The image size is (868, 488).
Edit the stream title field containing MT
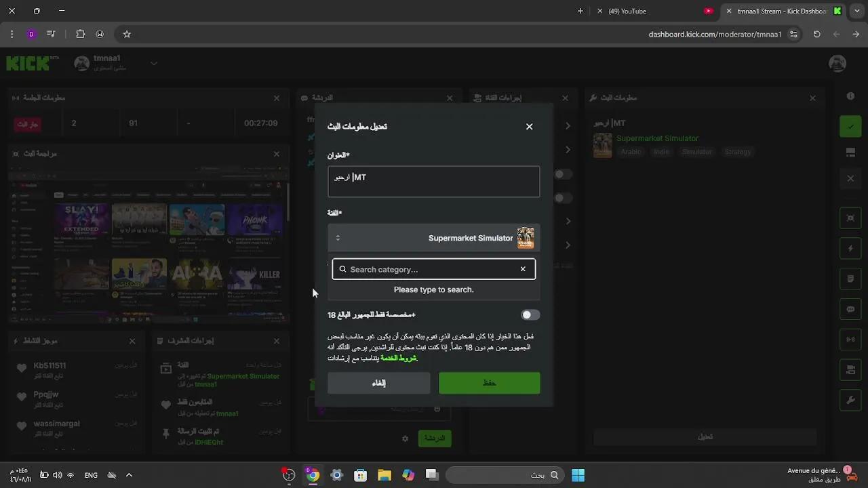[x=434, y=182]
